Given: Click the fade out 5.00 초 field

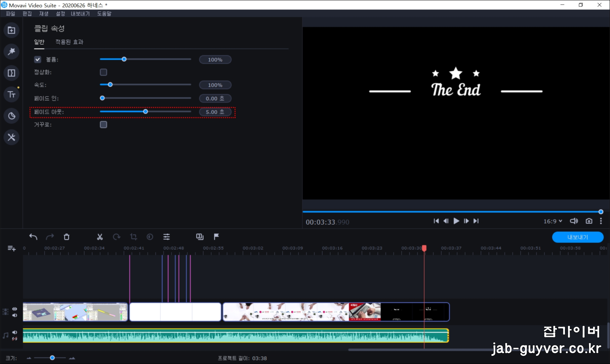Looking at the screenshot, I should 215,112.
